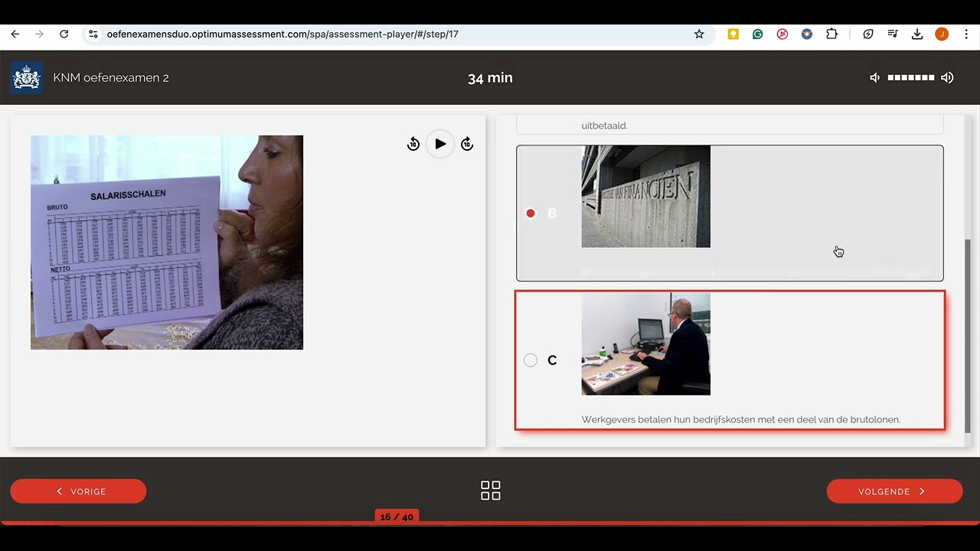
Task: Open the Google Keep extension
Action: pyautogui.click(x=733, y=34)
